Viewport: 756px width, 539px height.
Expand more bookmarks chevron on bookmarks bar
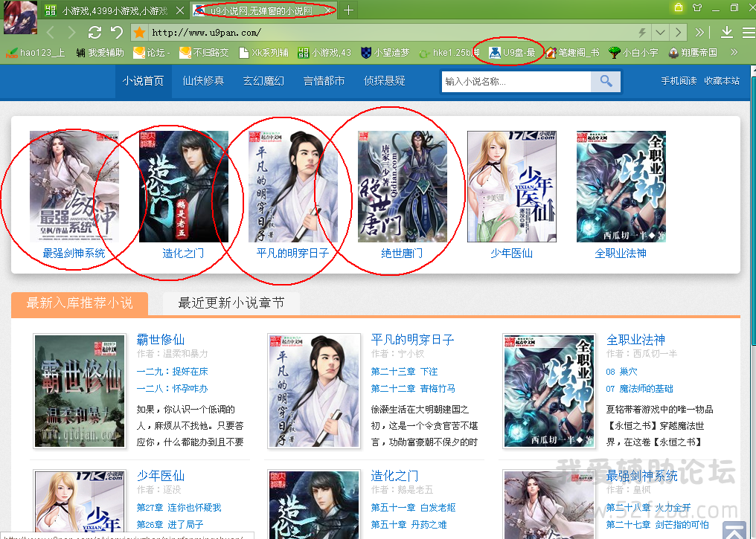pos(734,52)
